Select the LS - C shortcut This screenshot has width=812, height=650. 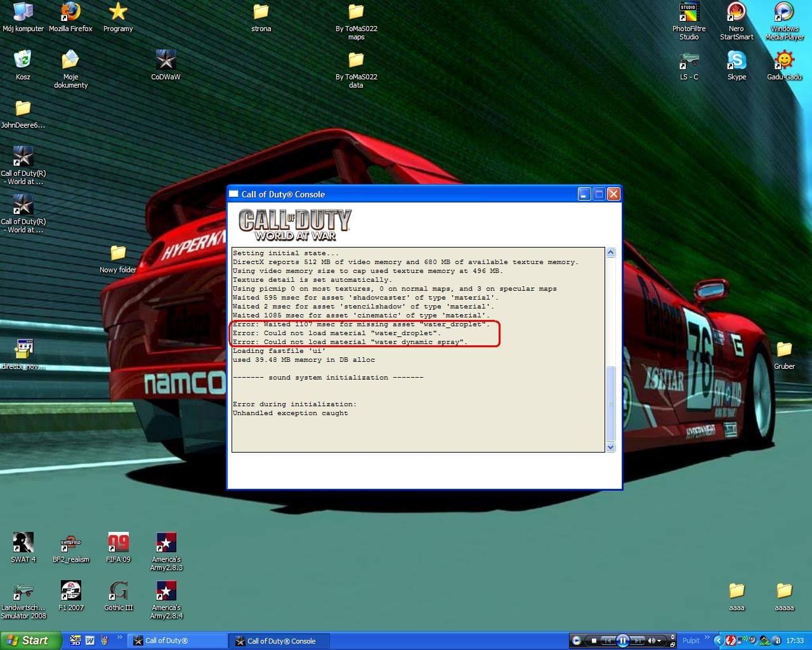(689, 65)
